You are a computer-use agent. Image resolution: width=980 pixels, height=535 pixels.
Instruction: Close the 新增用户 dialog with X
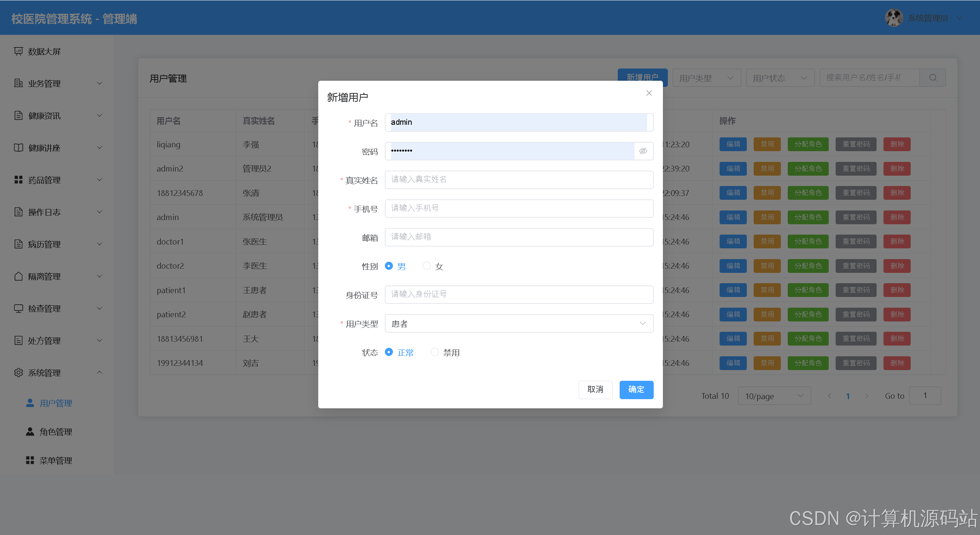pos(649,93)
